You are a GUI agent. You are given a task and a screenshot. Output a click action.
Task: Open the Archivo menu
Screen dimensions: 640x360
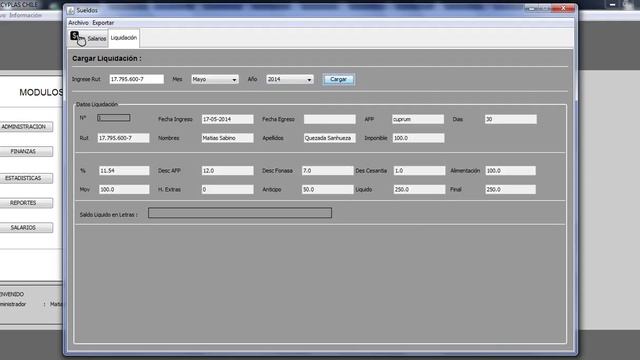point(78,23)
